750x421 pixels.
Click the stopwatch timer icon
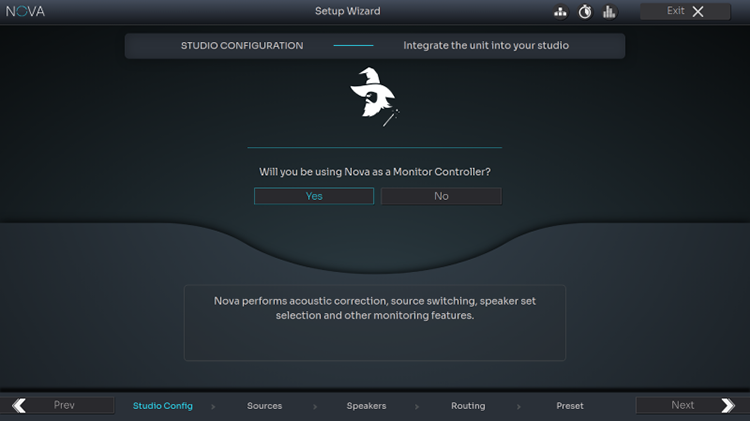coord(585,11)
